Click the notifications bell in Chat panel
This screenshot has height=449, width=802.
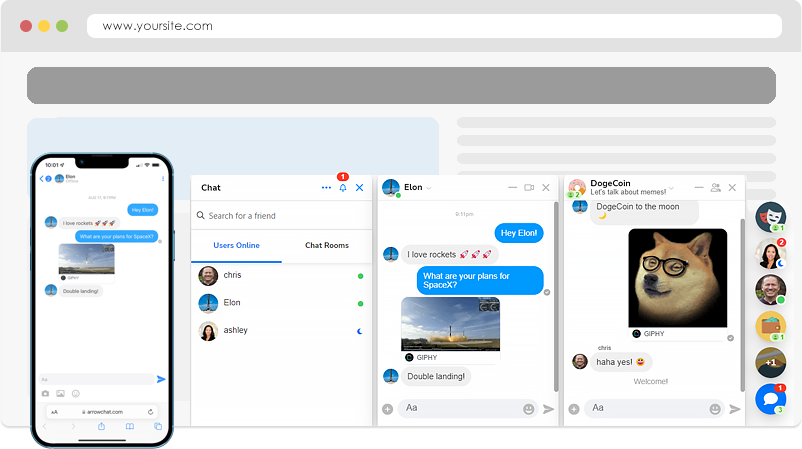(343, 188)
